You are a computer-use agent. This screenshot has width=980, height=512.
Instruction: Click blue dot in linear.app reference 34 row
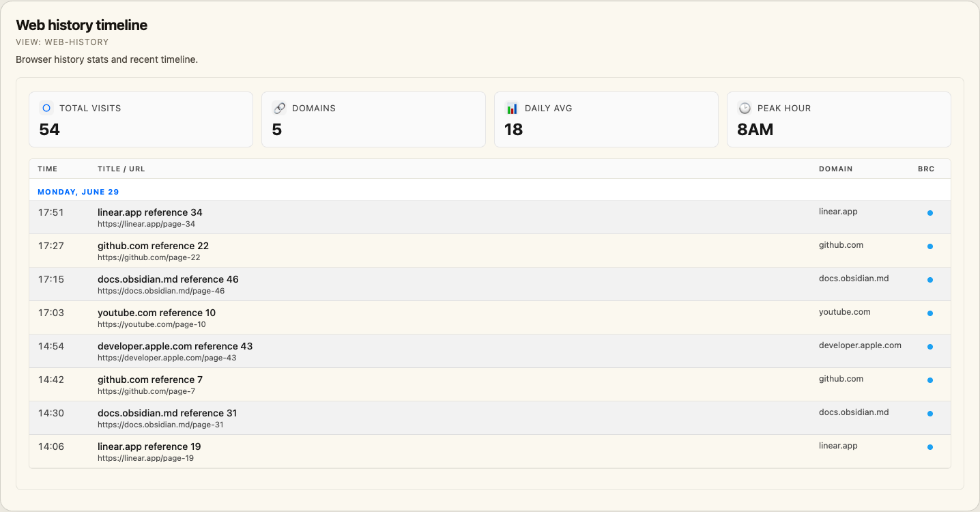pos(929,213)
